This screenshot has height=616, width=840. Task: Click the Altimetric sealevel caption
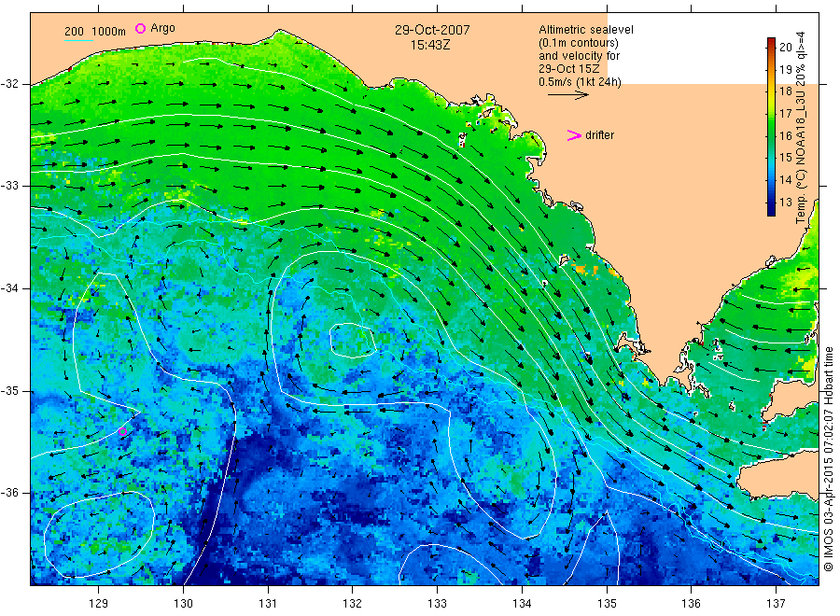pyautogui.click(x=585, y=30)
